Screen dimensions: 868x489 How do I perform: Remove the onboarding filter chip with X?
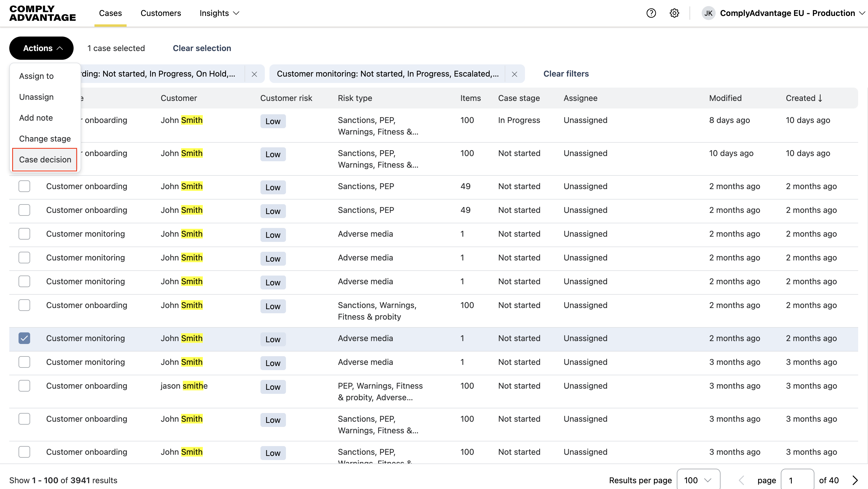(254, 74)
